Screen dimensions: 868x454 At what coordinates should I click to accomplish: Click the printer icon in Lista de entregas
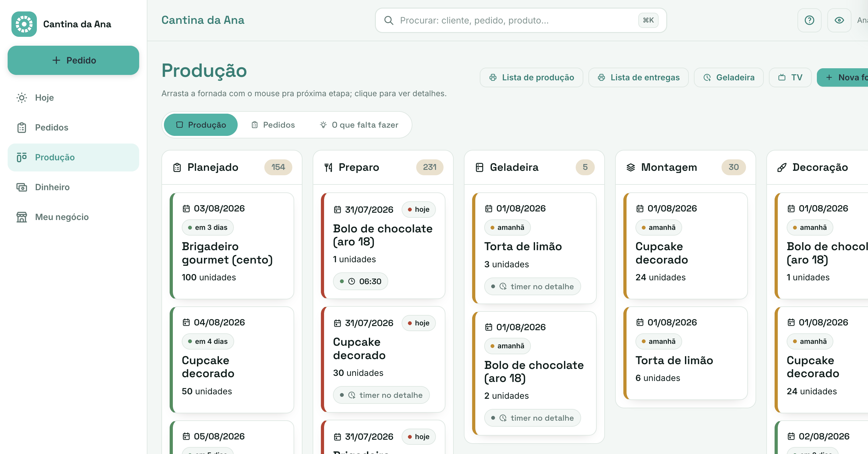(601, 77)
